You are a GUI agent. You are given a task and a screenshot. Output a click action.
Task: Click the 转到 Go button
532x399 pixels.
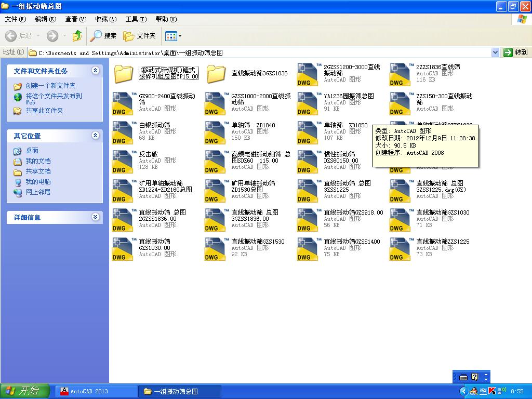click(x=516, y=52)
